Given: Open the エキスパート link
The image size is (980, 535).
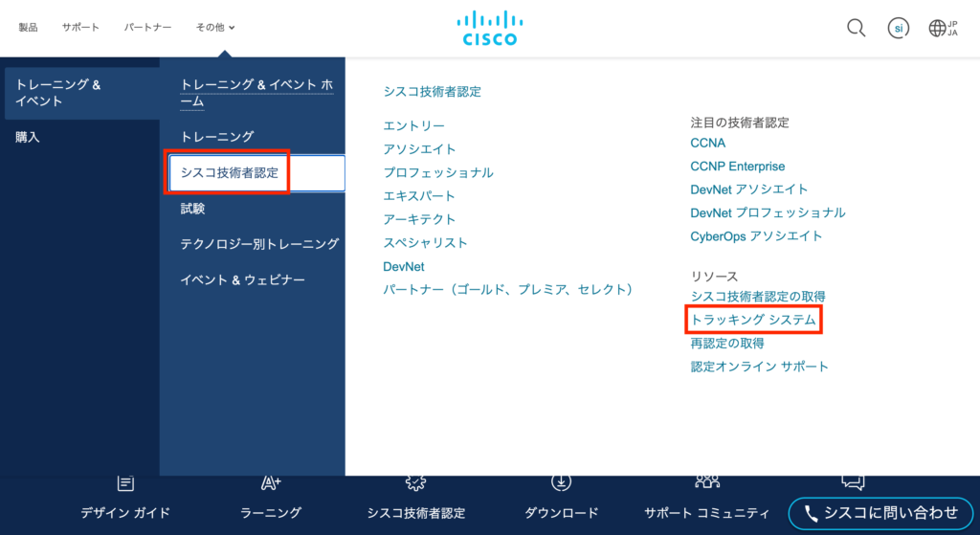Looking at the screenshot, I should tap(419, 195).
